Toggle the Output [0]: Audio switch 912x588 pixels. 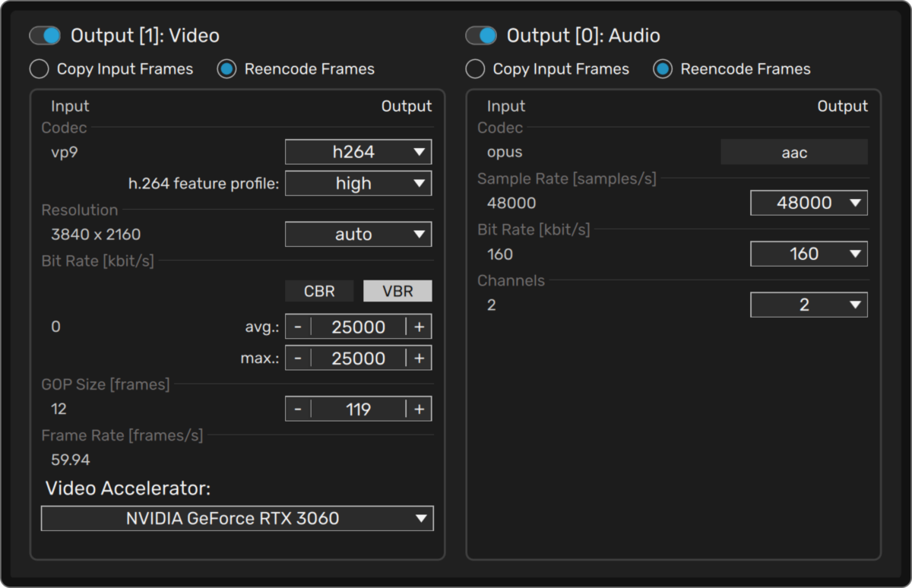[x=480, y=35]
